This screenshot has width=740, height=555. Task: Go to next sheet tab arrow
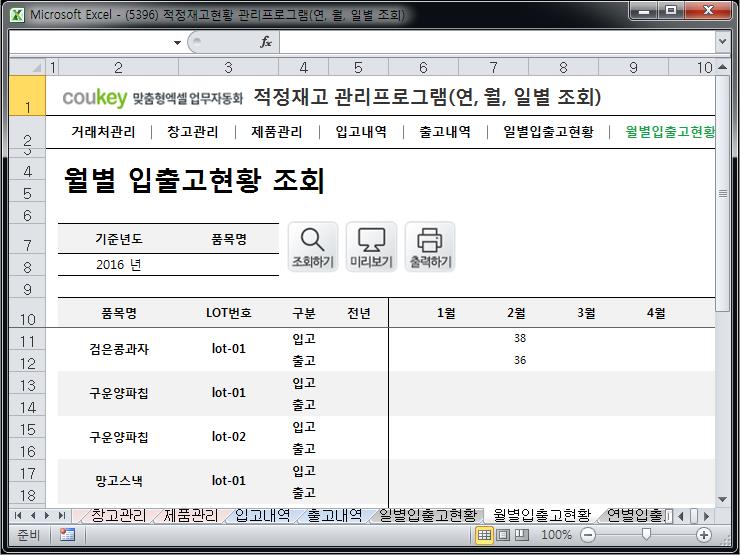coord(47,515)
